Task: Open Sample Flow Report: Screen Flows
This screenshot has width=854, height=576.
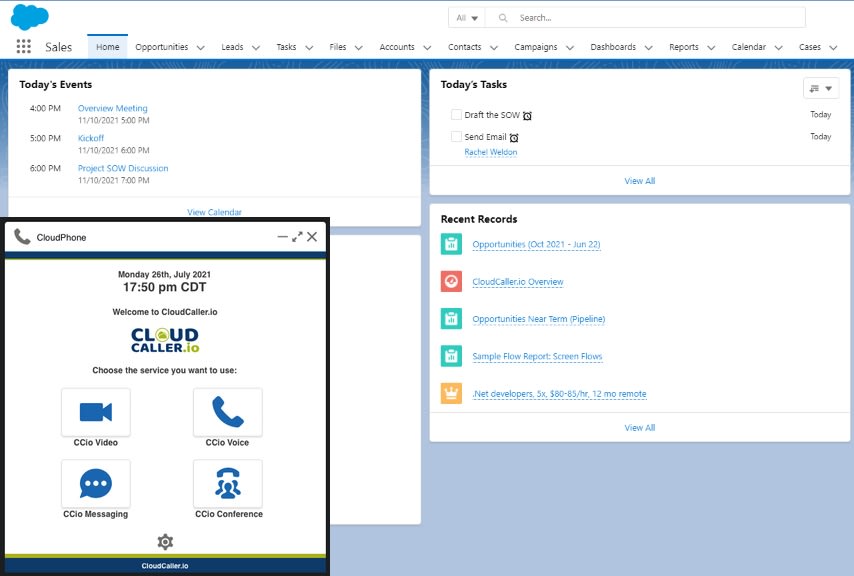Action: (x=538, y=356)
